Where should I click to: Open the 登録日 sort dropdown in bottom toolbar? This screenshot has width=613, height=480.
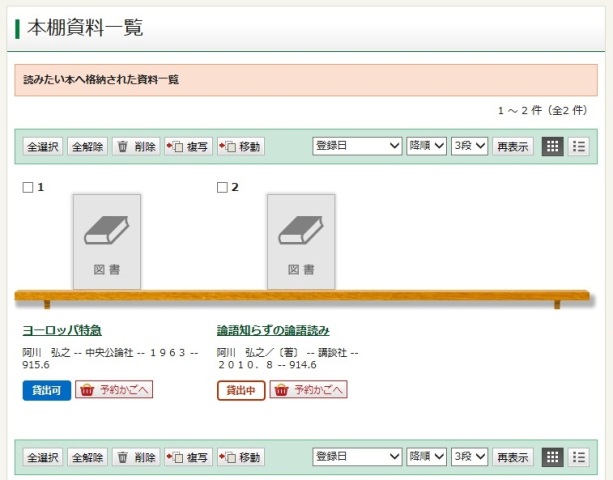point(357,457)
